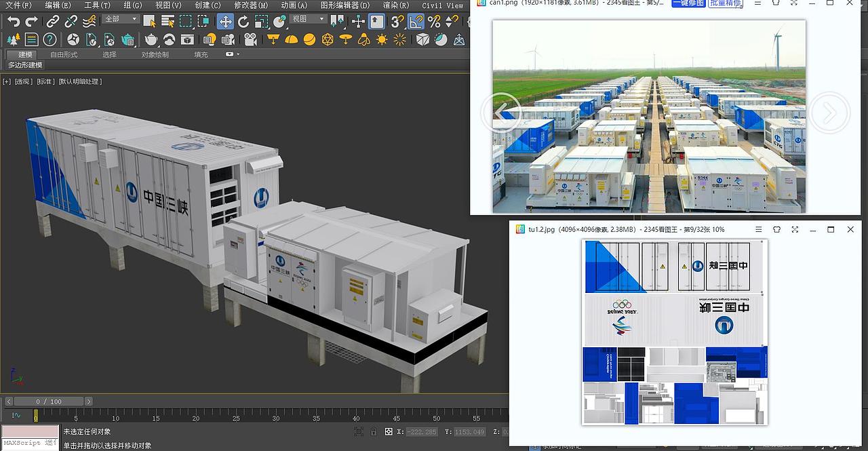The width and height of the screenshot is (868, 451).
Task: Open the Mini Curve Editor icon by timeline
Action: (x=16, y=415)
